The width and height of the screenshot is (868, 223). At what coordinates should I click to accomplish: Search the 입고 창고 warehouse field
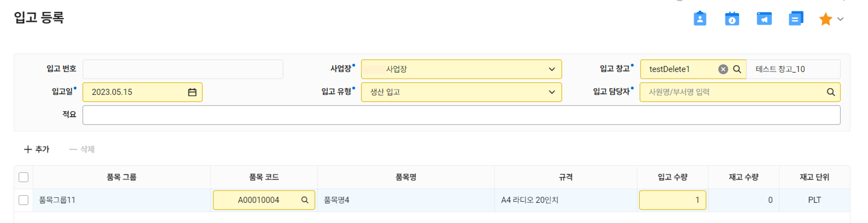[x=737, y=69]
